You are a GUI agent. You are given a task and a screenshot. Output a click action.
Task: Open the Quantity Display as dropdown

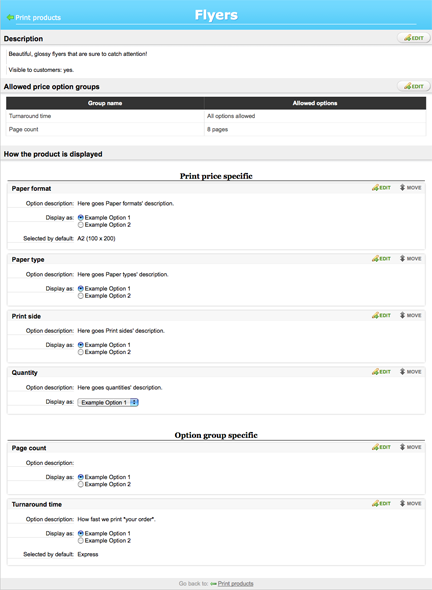tap(108, 402)
